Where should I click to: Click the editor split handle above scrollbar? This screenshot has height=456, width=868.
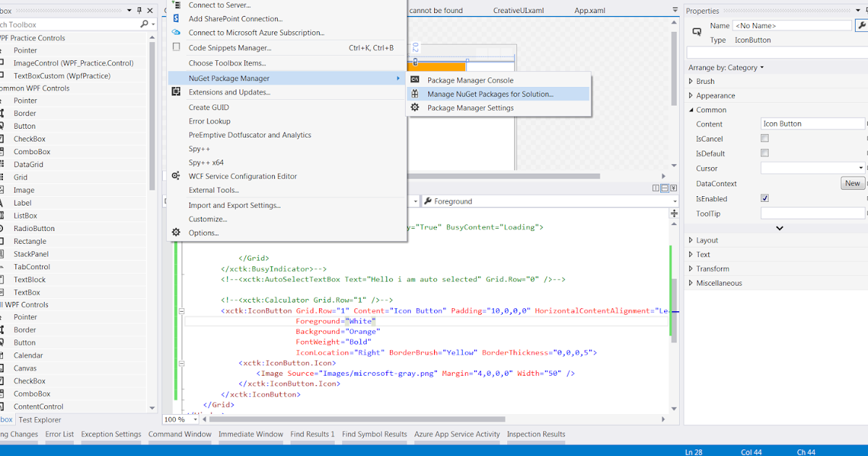(674, 214)
